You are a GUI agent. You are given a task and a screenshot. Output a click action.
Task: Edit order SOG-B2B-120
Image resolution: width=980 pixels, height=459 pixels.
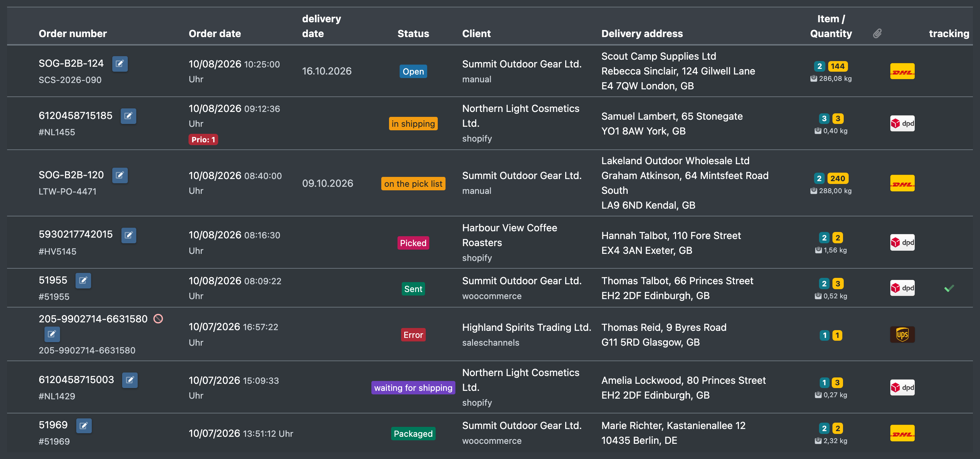pyautogui.click(x=120, y=175)
